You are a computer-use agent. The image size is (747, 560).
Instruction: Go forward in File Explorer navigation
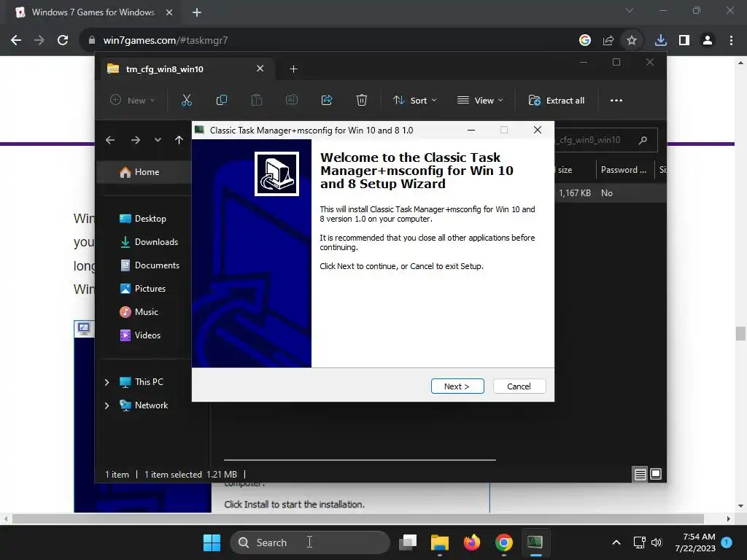pyautogui.click(x=135, y=140)
